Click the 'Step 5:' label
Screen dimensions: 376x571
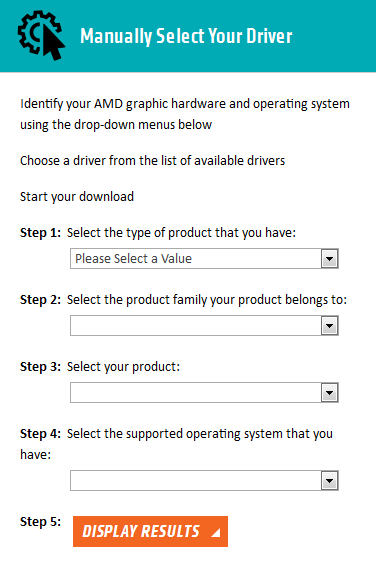click(x=40, y=521)
